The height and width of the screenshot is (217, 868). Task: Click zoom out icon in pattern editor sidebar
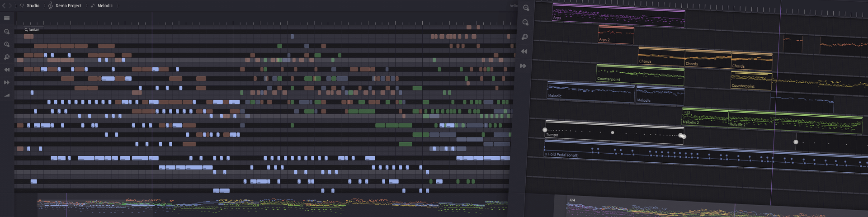click(525, 8)
